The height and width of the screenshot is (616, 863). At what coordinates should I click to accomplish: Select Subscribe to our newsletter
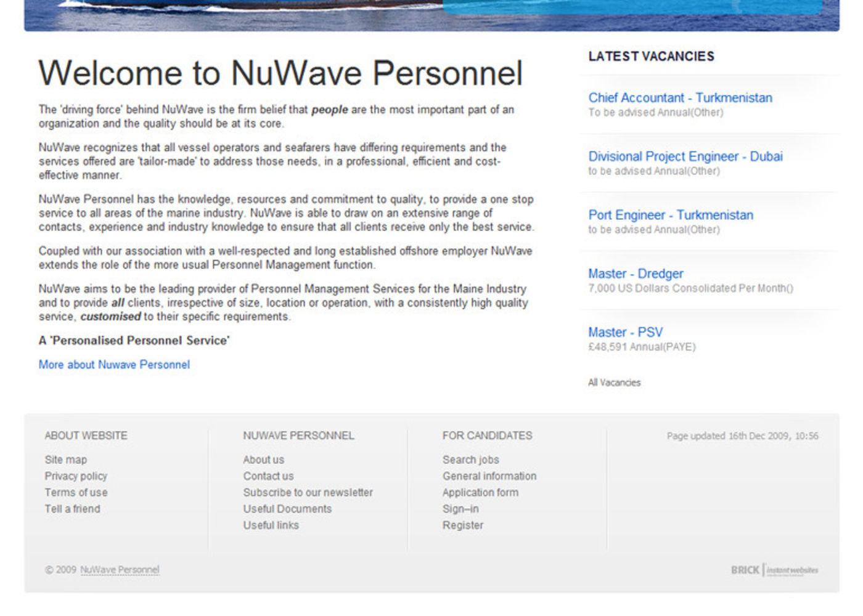click(x=308, y=492)
